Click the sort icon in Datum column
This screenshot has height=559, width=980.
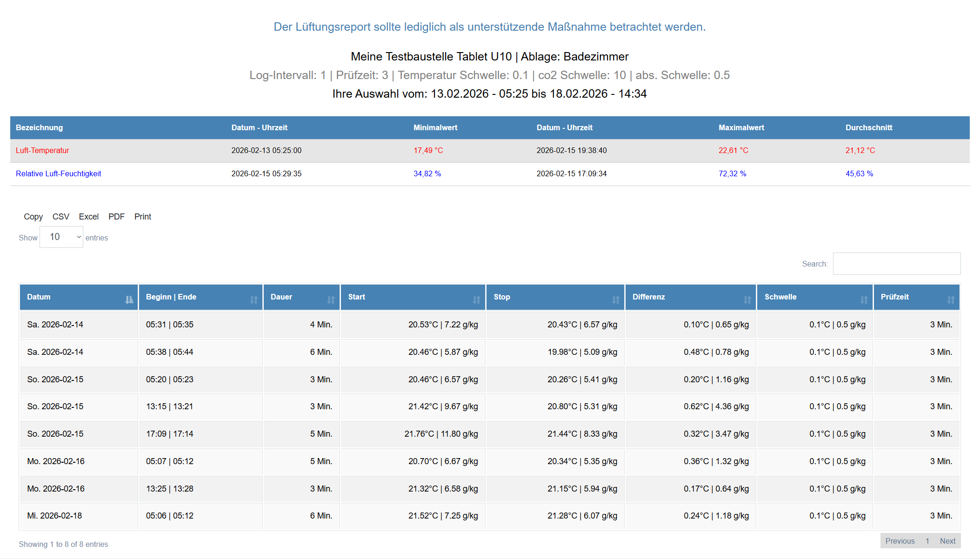click(x=129, y=300)
